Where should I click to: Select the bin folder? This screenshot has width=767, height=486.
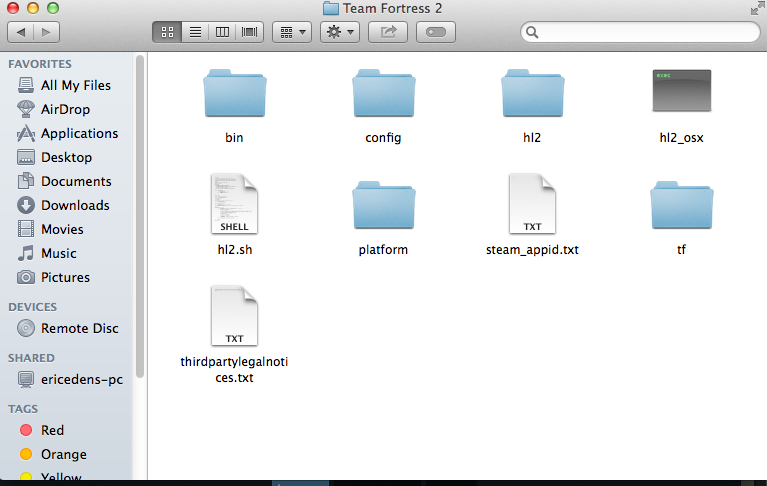[235, 106]
